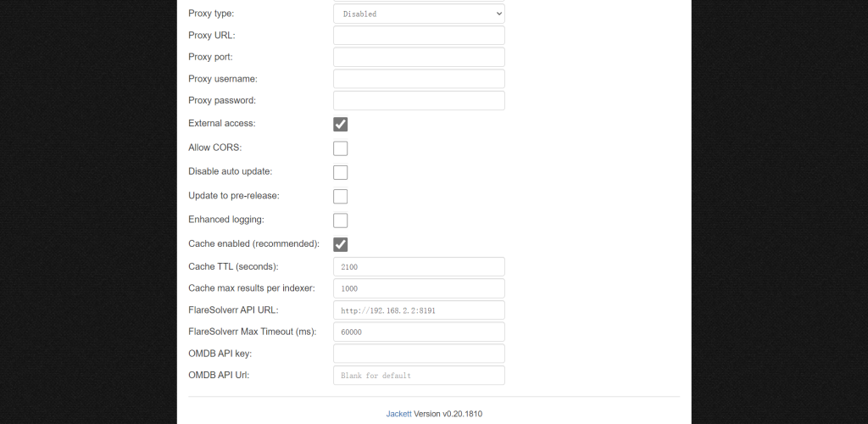Focus the OMDB API Url field

419,375
